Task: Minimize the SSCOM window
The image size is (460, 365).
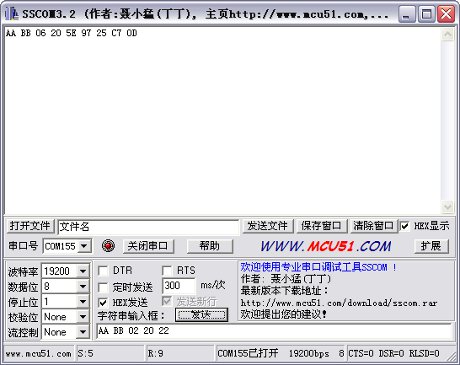Action: click(407, 14)
